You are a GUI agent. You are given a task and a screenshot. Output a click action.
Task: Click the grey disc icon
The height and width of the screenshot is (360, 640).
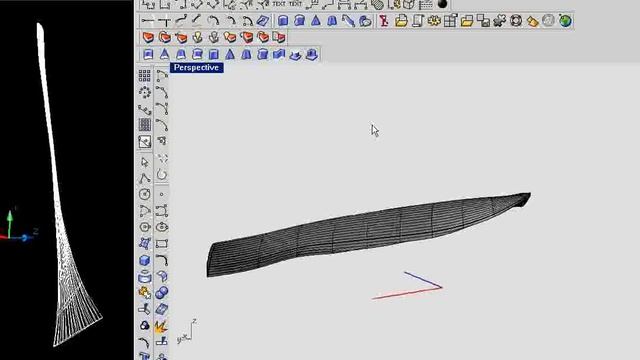click(x=549, y=21)
